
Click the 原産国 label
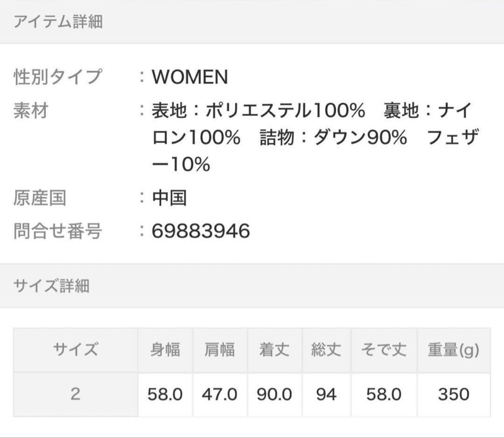40,198
